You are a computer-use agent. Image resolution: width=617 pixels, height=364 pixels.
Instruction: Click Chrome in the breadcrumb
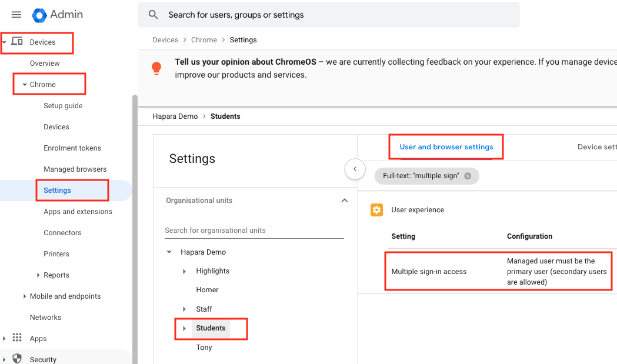click(204, 40)
